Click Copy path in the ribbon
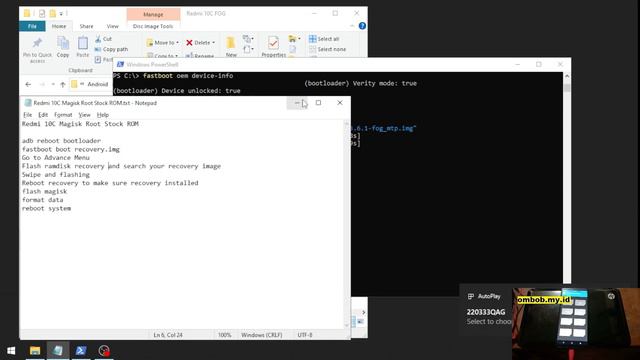640x360 pixels. [111, 49]
